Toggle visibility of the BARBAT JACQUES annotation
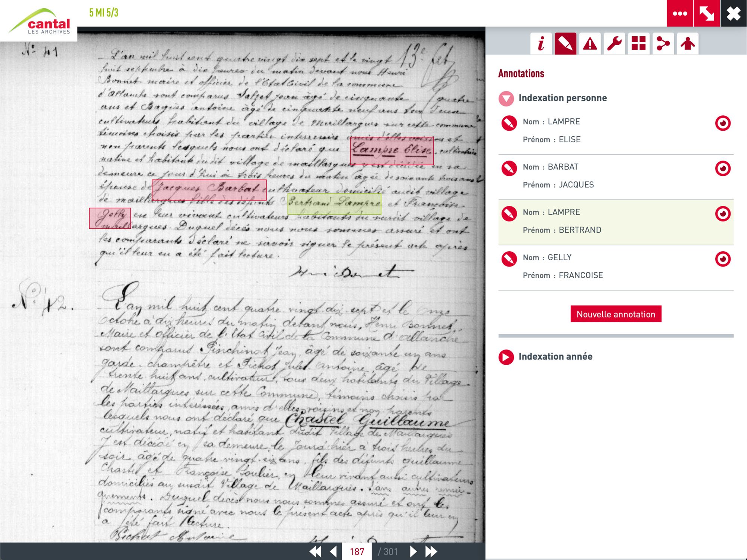Image resolution: width=747 pixels, height=560 pixels. (723, 168)
